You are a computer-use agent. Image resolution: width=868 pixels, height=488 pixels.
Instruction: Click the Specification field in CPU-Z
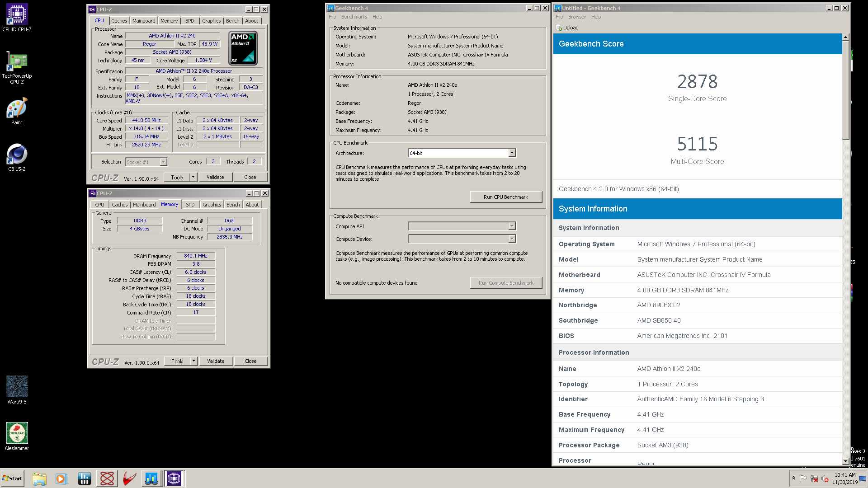pos(193,71)
